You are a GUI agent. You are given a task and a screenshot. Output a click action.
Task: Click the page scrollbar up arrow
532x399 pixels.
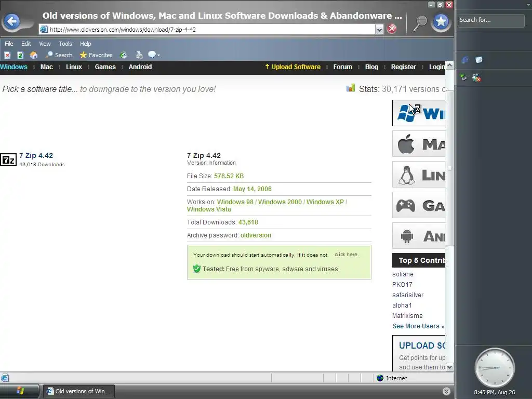pos(449,65)
